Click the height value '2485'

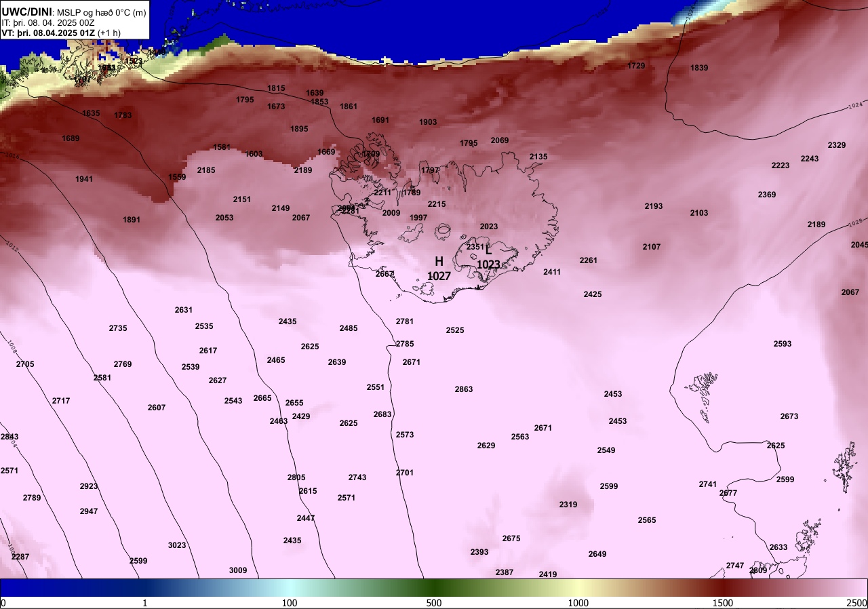[349, 328]
